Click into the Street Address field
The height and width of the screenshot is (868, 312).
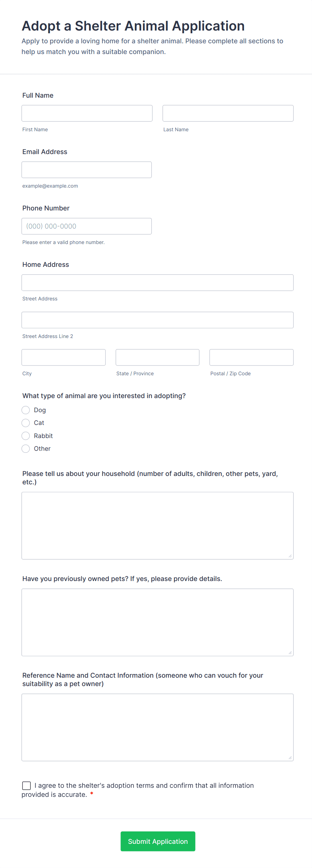coord(157,282)
